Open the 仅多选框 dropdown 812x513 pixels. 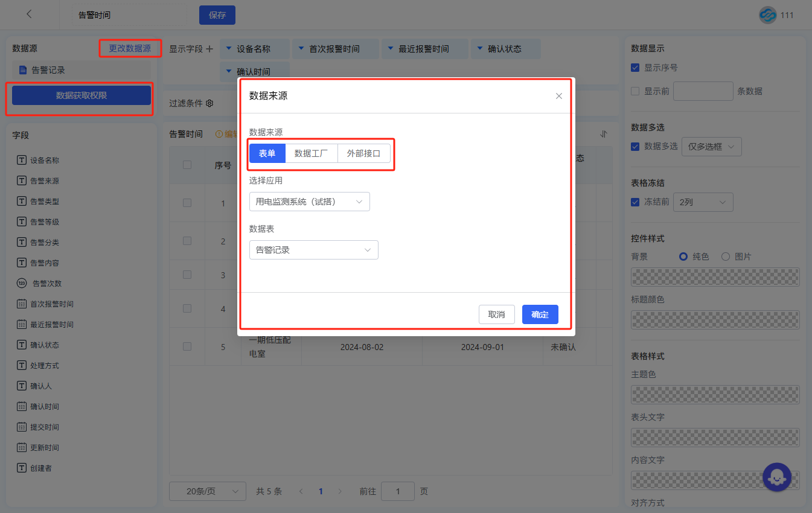711,147
